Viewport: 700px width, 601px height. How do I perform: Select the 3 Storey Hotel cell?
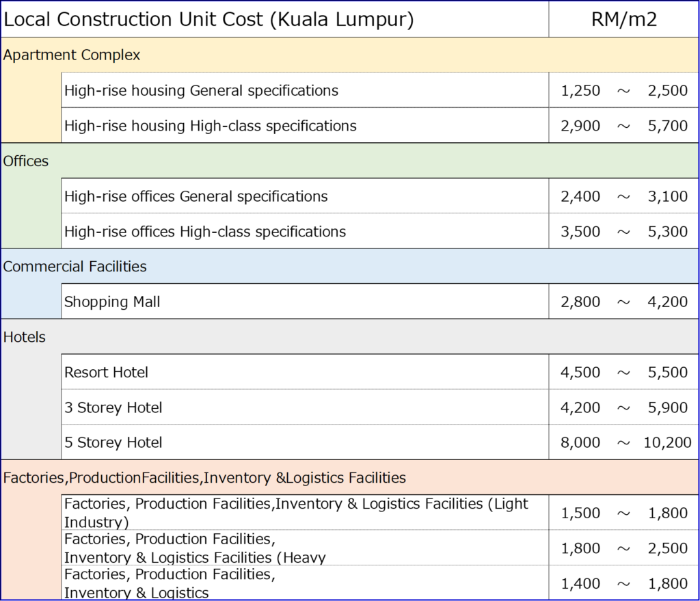click(x=305, y=408)
